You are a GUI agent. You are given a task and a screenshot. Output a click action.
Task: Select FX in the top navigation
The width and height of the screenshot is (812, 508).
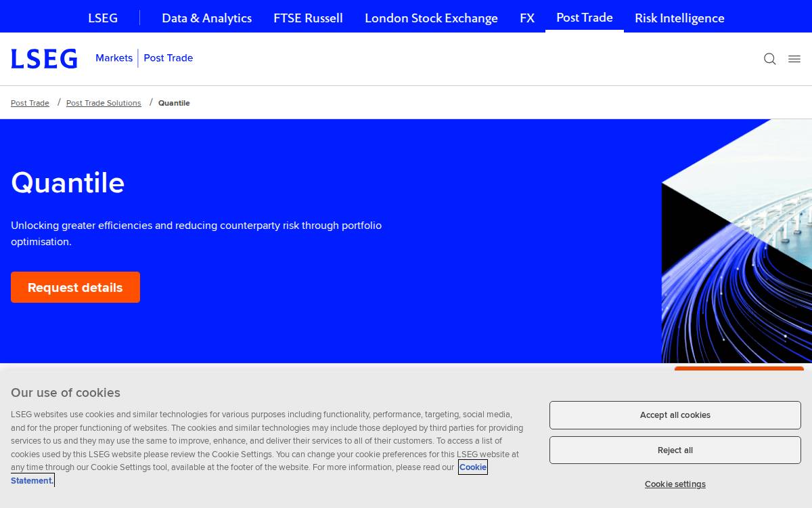527,18
